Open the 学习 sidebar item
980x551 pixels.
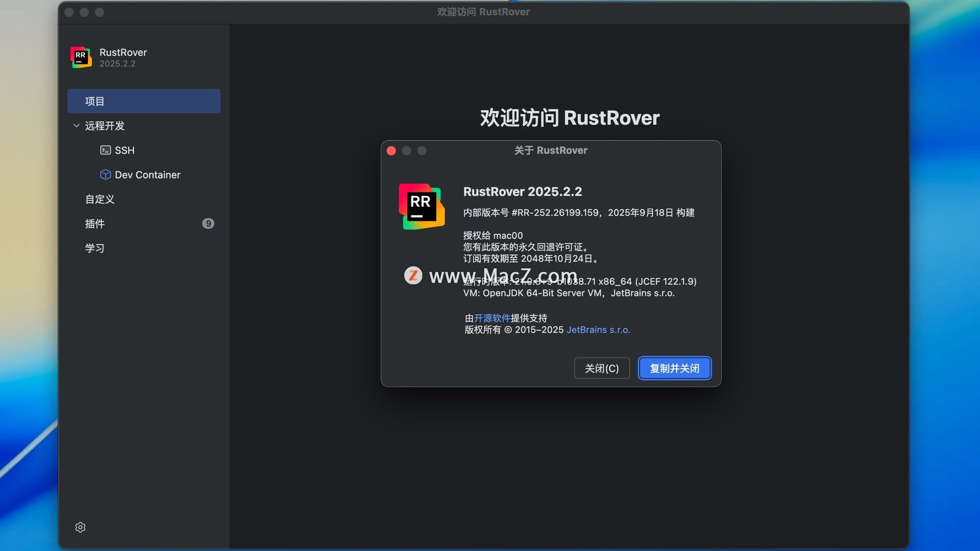95,248
